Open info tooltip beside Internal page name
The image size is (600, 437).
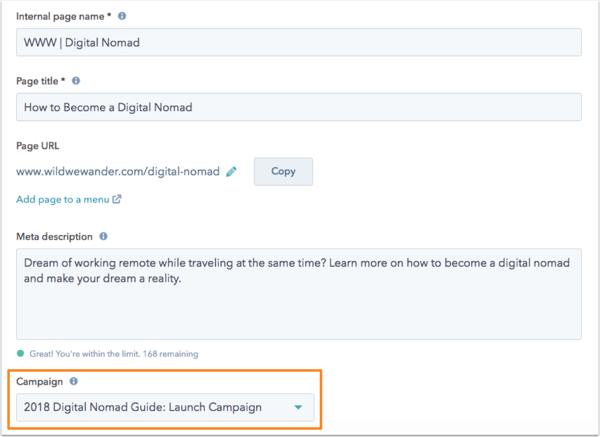click(x=122, y=16)
